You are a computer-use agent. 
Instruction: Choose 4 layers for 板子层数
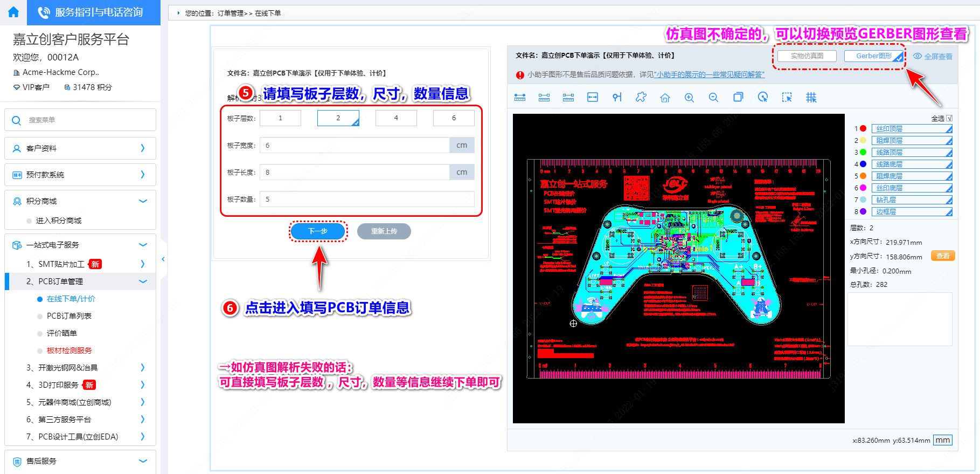[396, 118]
